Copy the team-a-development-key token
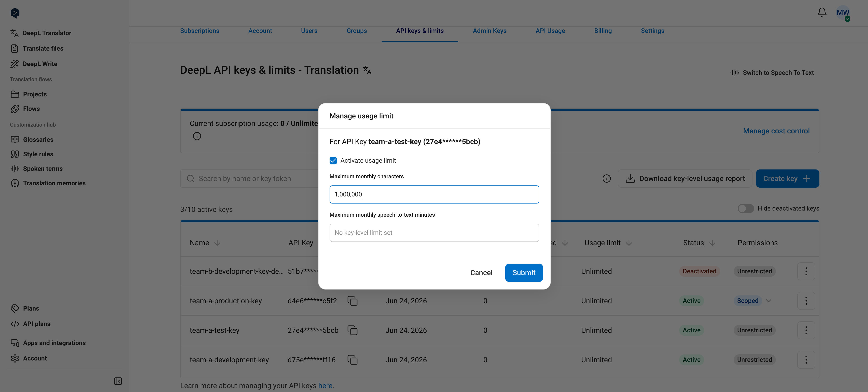 point(353,360)
